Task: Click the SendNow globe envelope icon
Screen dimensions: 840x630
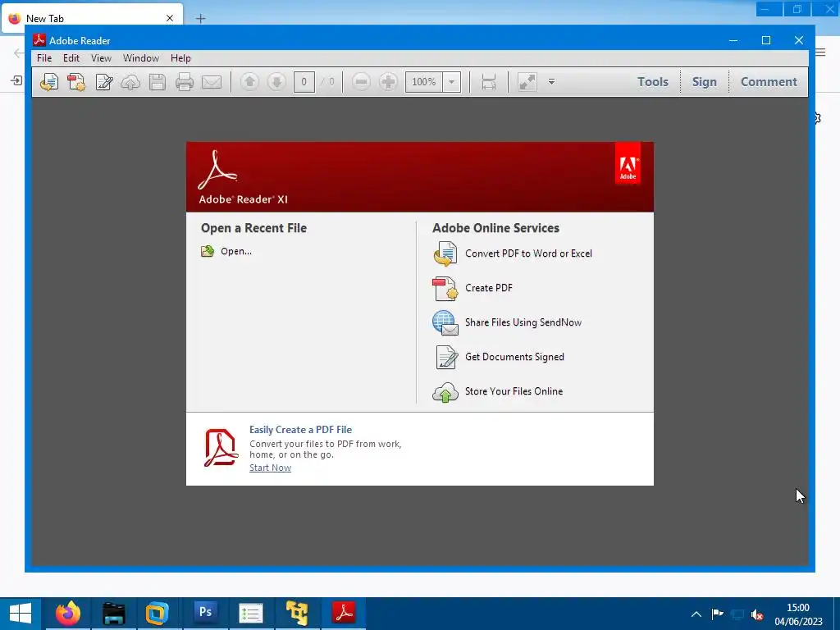Action: coord(445,323)
